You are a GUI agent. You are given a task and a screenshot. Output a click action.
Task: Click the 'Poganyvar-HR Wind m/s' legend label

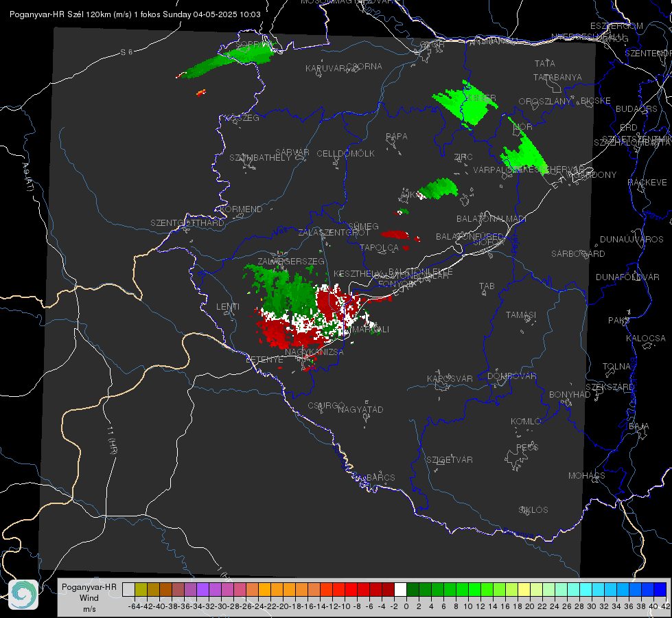[89, 597]
